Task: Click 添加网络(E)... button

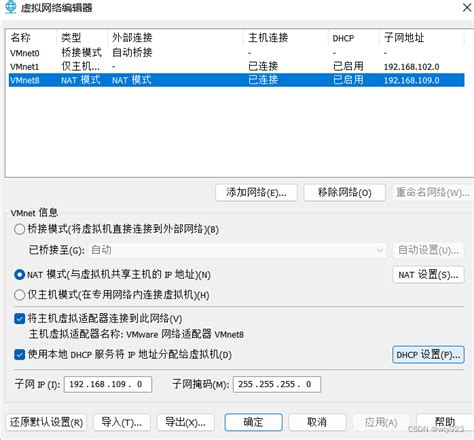Action: tap(256, 192)
